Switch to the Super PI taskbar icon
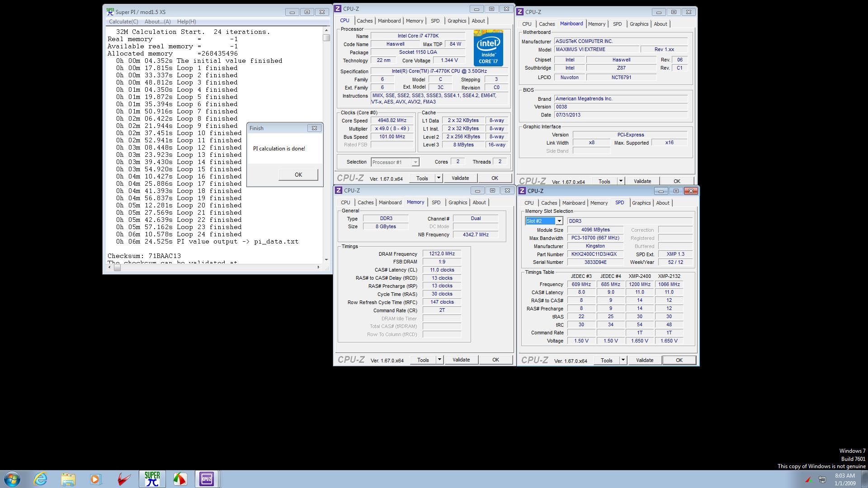The width and height of the screenshot is (868, 488). 152,479
